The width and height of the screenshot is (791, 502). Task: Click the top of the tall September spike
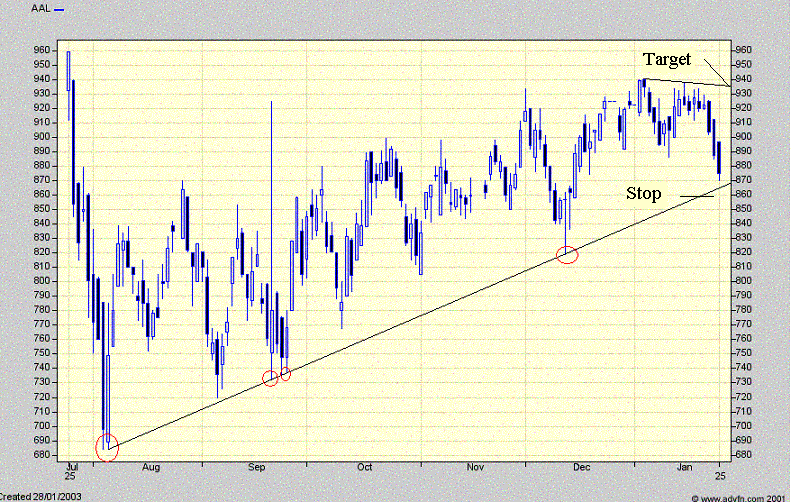coord(271,102)
